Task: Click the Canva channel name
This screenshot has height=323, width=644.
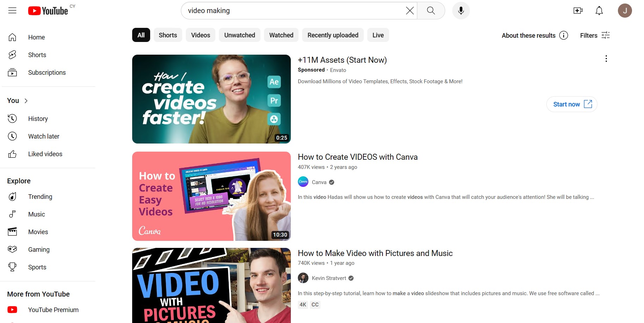Action: pos(319,182)
